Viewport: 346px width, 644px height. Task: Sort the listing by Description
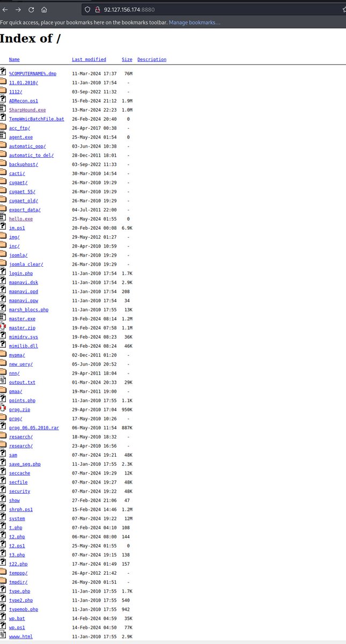pos(152,60)
